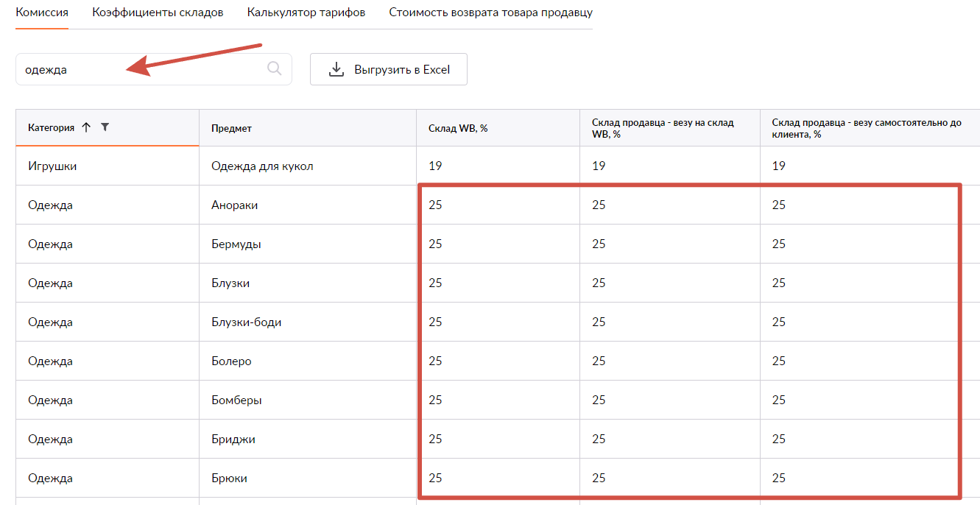This screenshot has height=505, width=980.
Task: Click self-delivery value 19 in Одежда для кукол row
Action: (x=779, y=166)
